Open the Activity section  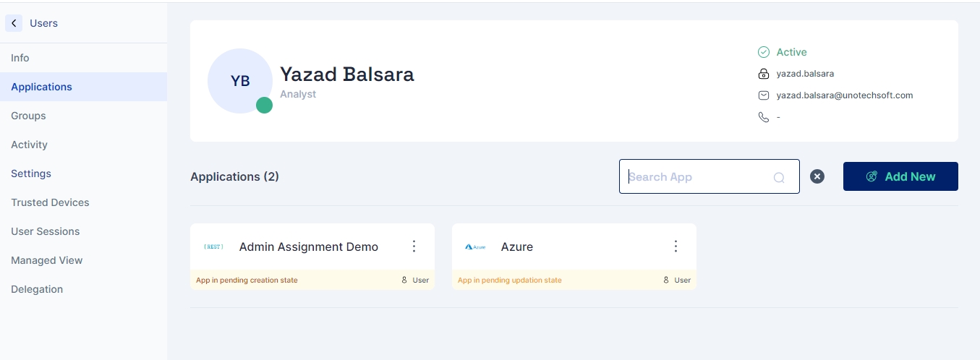click(29, 145)
